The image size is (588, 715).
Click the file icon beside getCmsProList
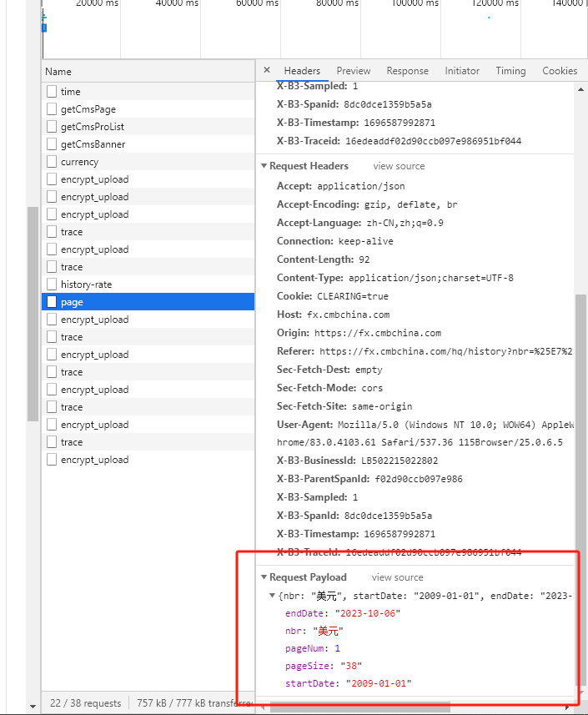pos(52,126)
